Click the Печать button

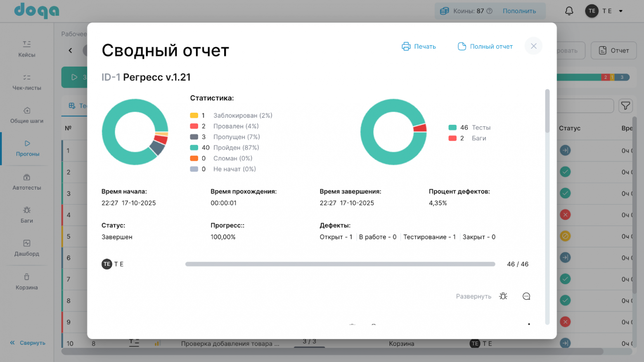419,47
